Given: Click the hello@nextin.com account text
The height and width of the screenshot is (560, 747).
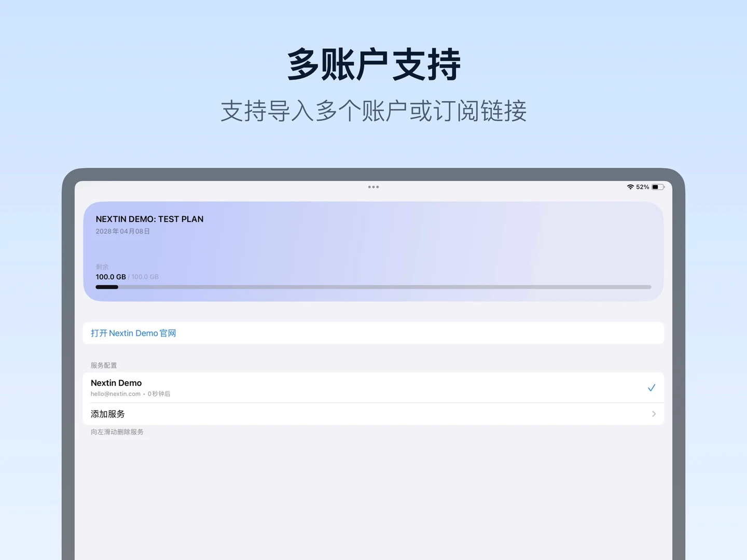Looking at the screenshot, I should [116, 394].
